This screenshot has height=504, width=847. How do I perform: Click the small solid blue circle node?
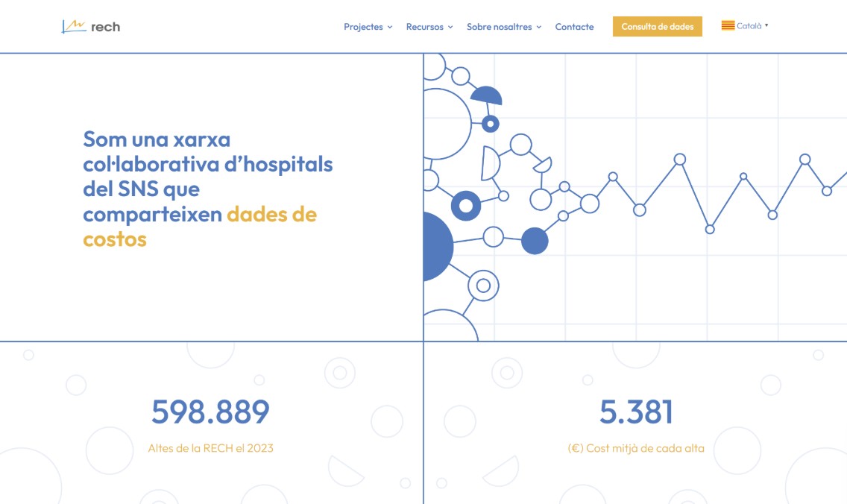click(535, 241)
